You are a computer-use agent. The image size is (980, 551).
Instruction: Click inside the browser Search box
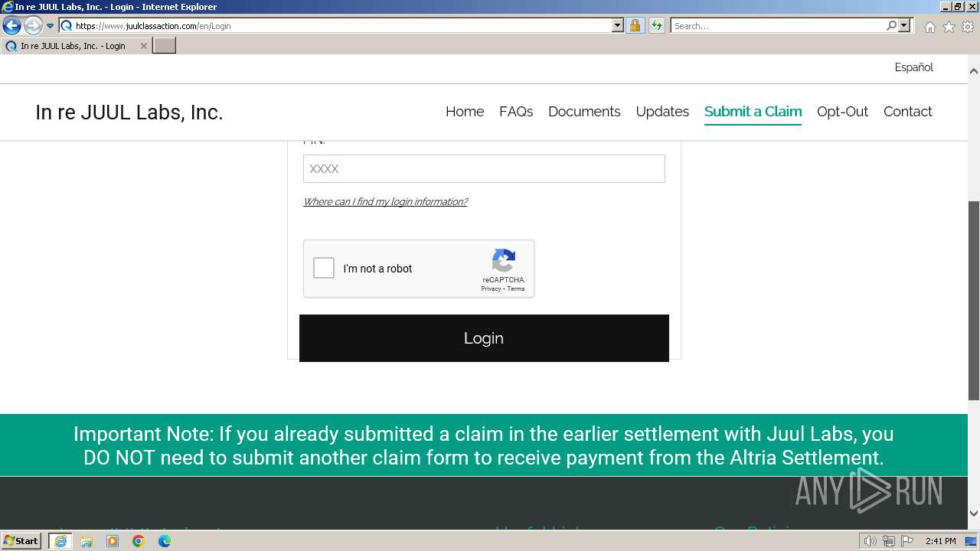(777, 26)
